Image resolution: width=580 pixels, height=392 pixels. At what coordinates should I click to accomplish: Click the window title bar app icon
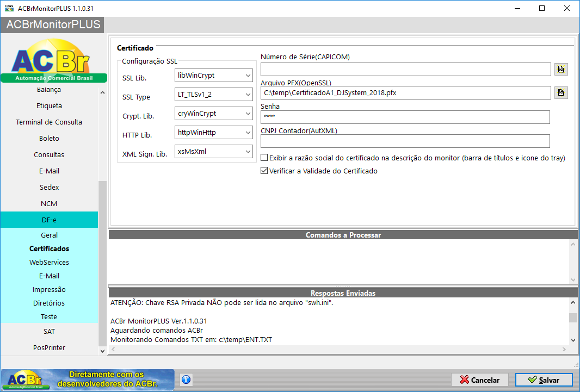tap(9, 8)
